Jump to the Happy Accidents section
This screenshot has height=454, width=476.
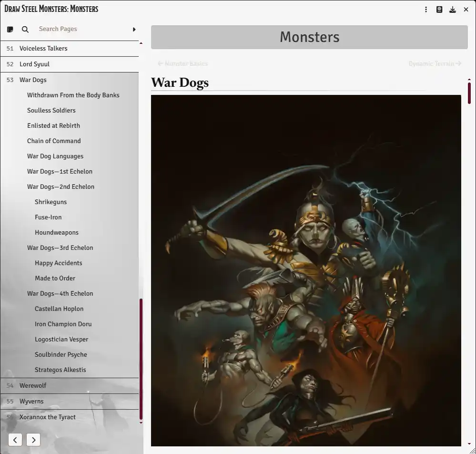[58, 263]
